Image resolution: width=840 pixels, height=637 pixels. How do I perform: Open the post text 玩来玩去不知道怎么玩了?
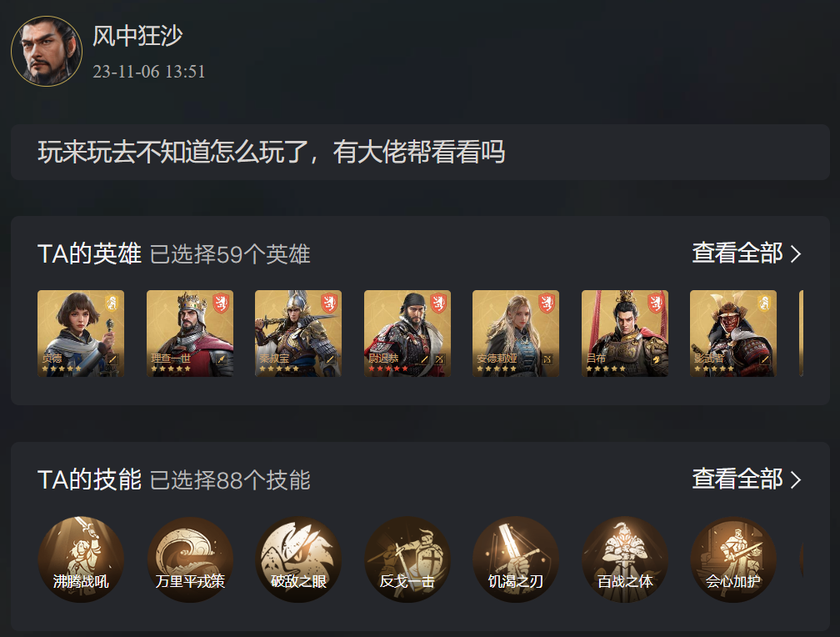(173, 152)
